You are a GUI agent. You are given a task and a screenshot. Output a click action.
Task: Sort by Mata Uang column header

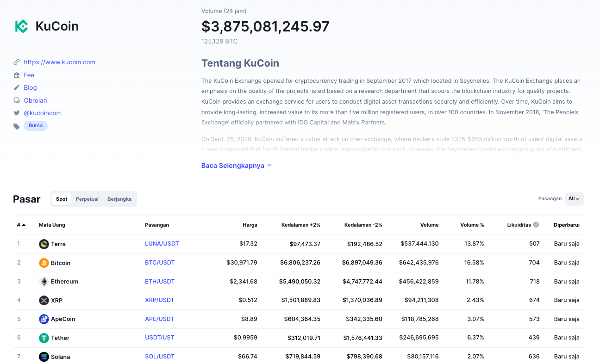click(x=52, y=225)
